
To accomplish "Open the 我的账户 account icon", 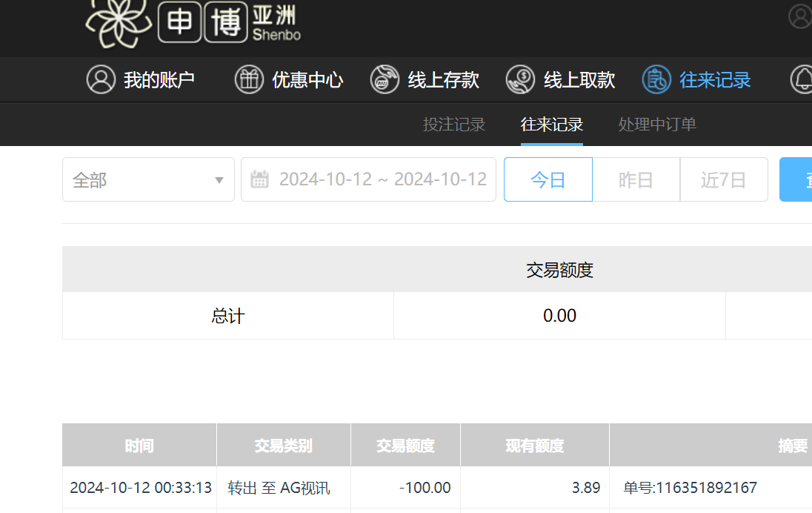I will [101, 79].
